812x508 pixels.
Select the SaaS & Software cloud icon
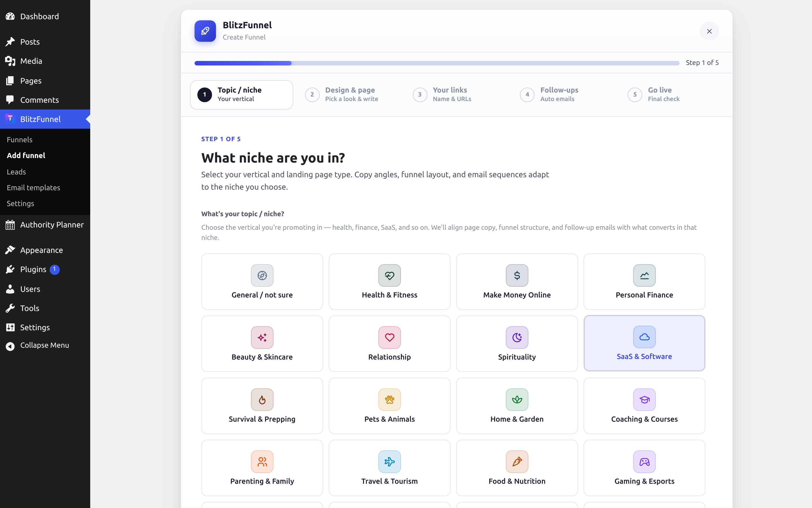pos(644,337)
